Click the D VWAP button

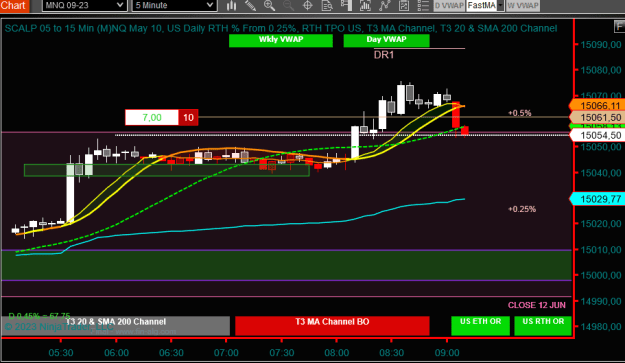click(x=449, y=6)
